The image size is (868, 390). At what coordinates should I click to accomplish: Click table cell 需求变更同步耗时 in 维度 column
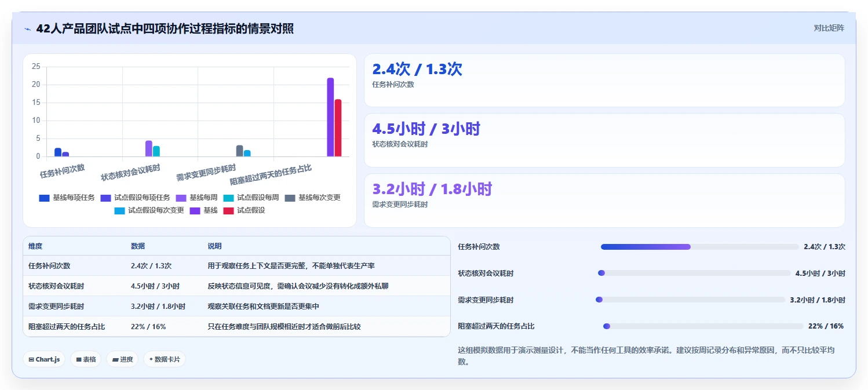tap(56, 307)
